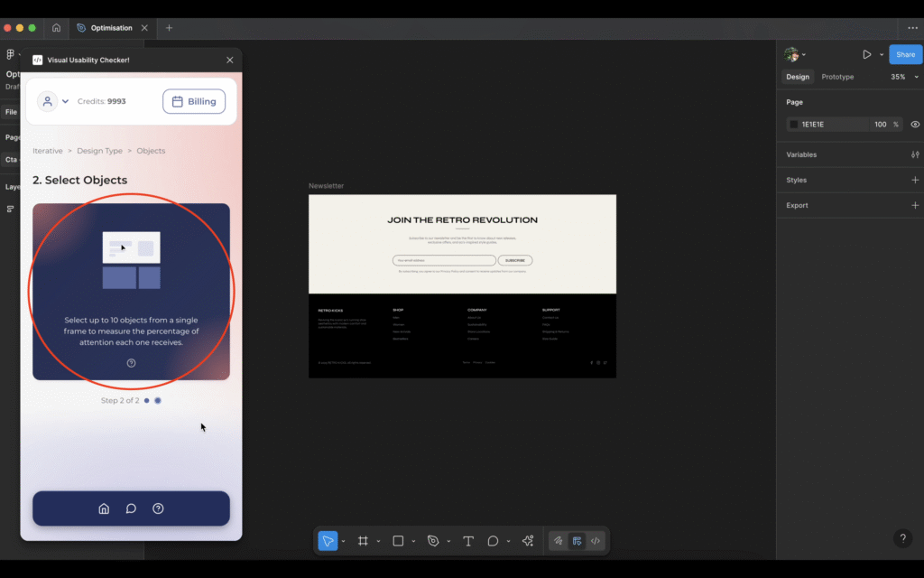Select the Comment tool
This screenshot has width=924, height=578.
tap(493, 541)
